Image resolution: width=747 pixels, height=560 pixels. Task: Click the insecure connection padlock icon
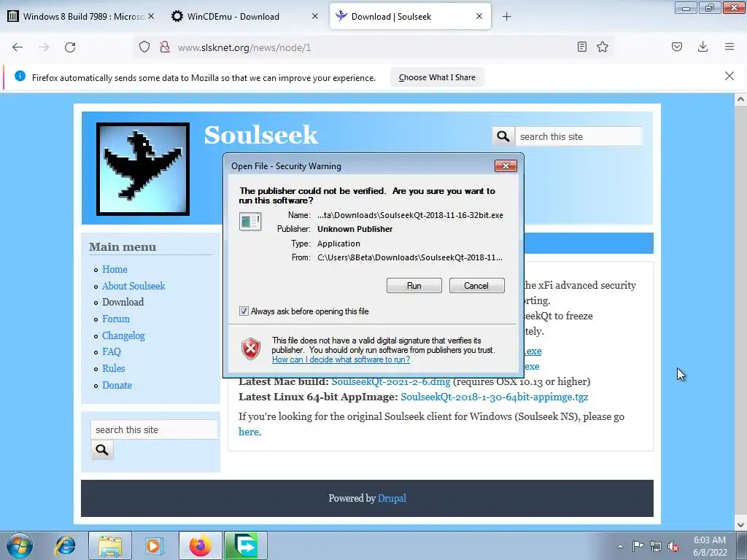[x=165, y=47]
